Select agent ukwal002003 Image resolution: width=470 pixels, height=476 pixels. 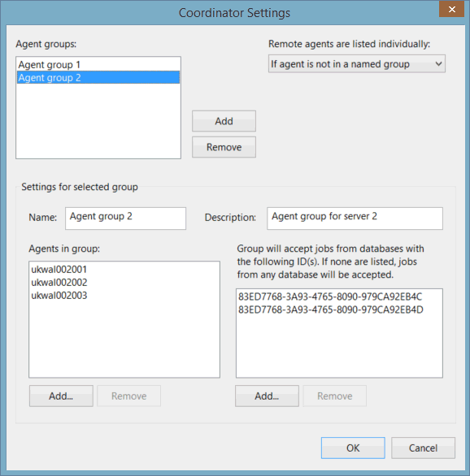coord(124,296)
